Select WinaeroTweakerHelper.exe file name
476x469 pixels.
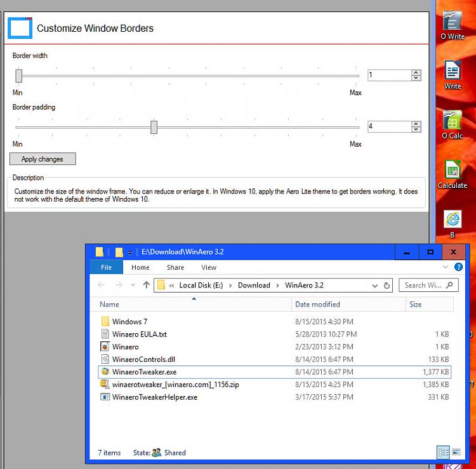(x=154, y=397)
